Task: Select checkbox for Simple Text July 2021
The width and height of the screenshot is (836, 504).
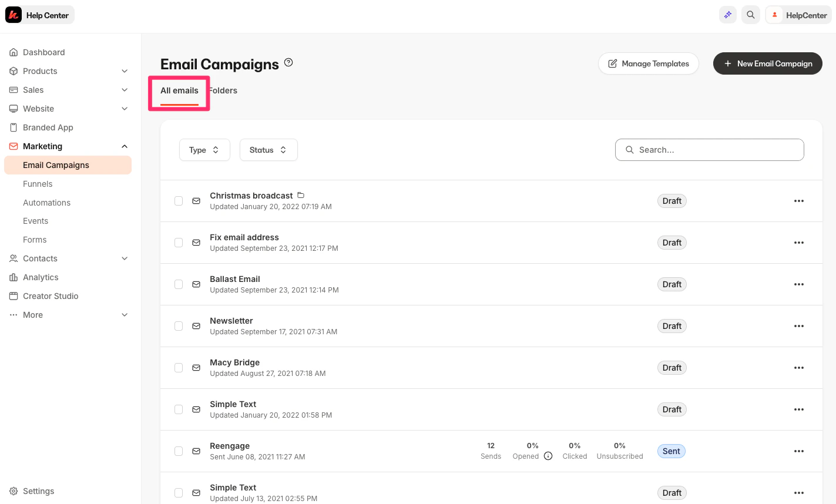Action: pyautogui.click(x=179, y=493)
